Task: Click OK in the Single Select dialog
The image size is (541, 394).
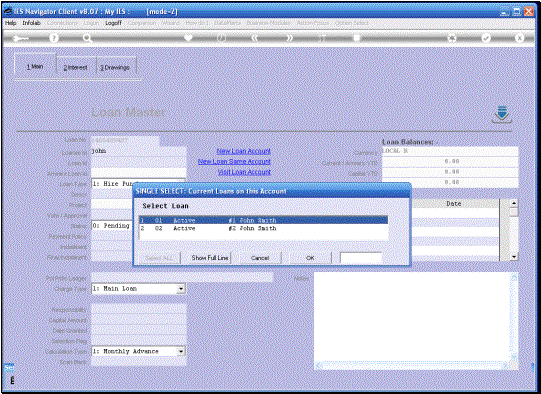Action: coord(310,258)
